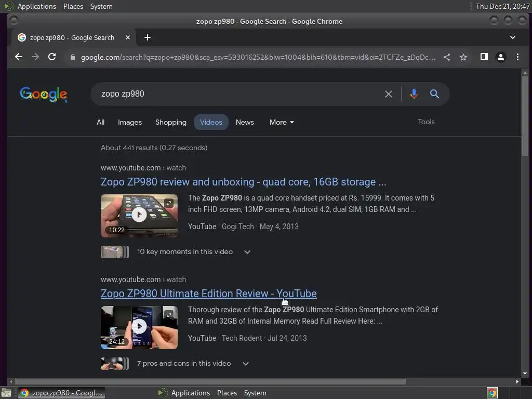The height and width of the screenshot is (399, 532).
Task: Expand preview icon on Gogi Tech thumbnail
Action: [169, 203]
